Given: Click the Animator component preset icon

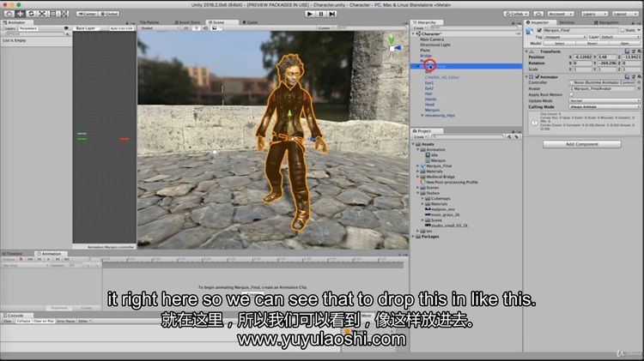Looking at the screenshot, I should coord(633,76).
